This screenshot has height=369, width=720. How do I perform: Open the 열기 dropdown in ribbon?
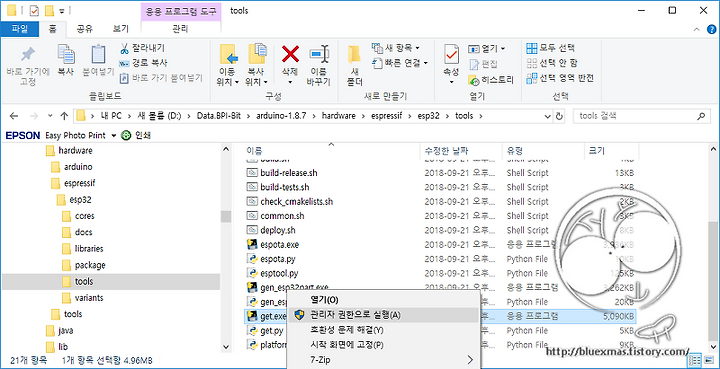487,48
